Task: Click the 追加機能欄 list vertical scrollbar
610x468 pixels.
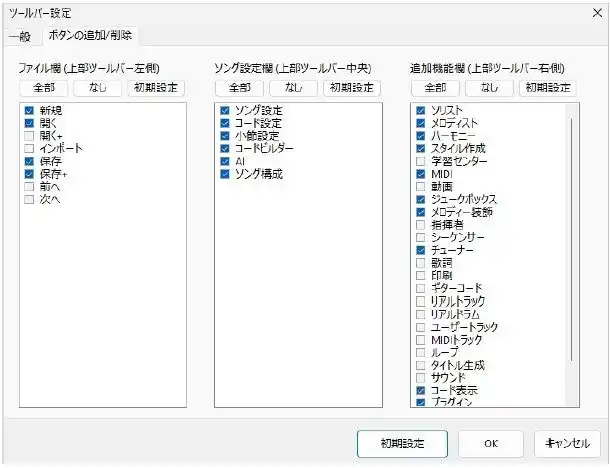Action: coord(573,250)
